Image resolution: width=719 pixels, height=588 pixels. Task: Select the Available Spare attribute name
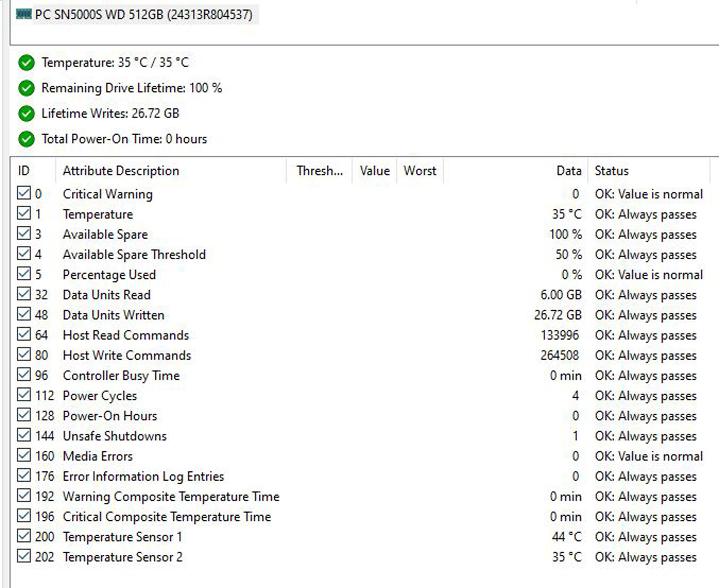105,234
